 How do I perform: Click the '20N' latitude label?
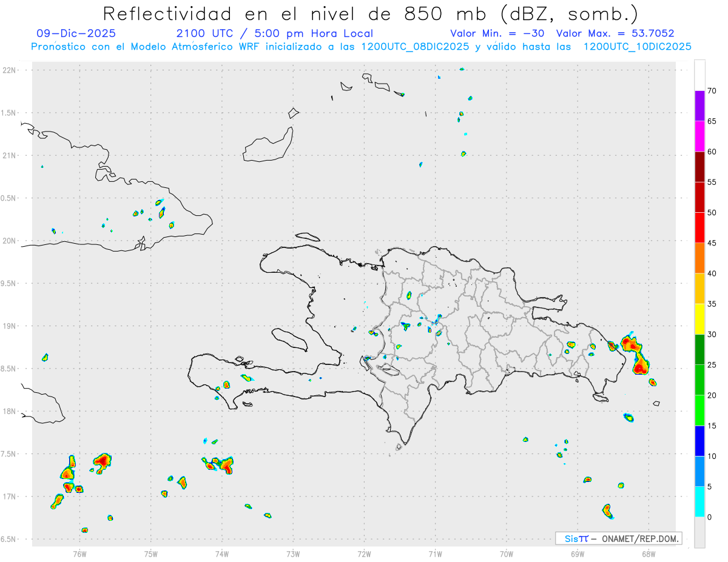[x=10, y=241]
